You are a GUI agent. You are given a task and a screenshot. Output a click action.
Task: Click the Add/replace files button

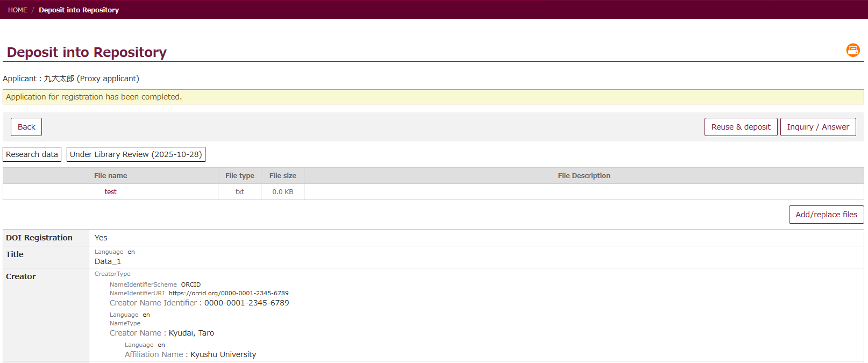point(826,215)
